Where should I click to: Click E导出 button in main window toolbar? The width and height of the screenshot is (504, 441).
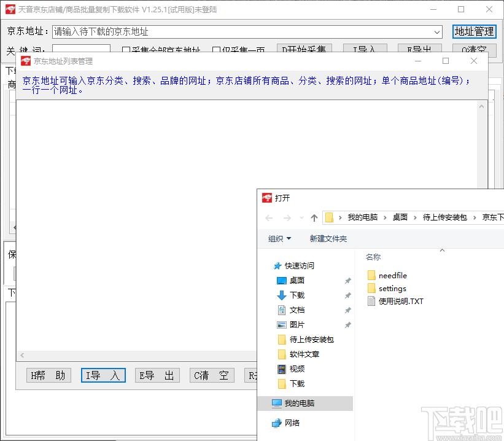419,49
